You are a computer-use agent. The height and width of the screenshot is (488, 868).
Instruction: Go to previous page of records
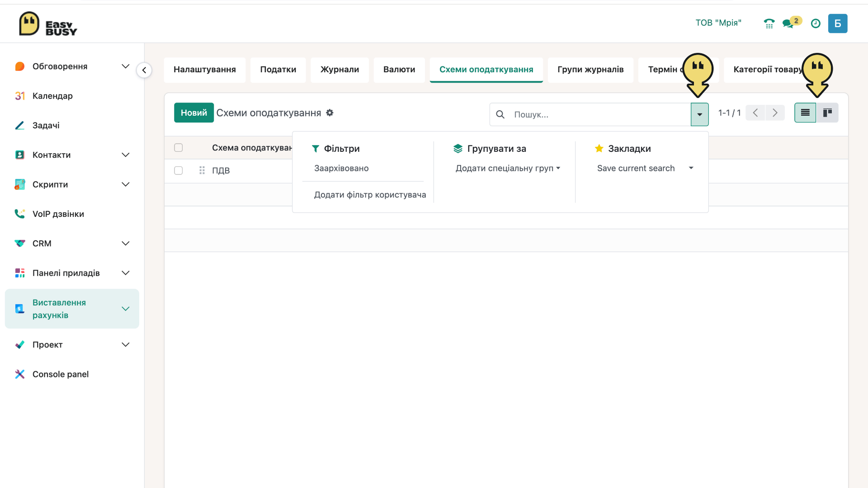click(x=755, y=113)
